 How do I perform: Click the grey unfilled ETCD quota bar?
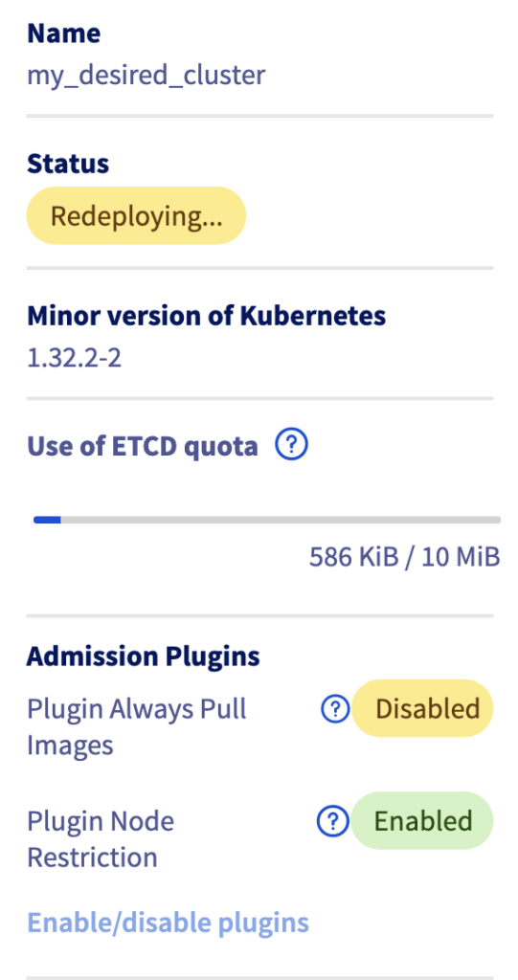point(281,520)
